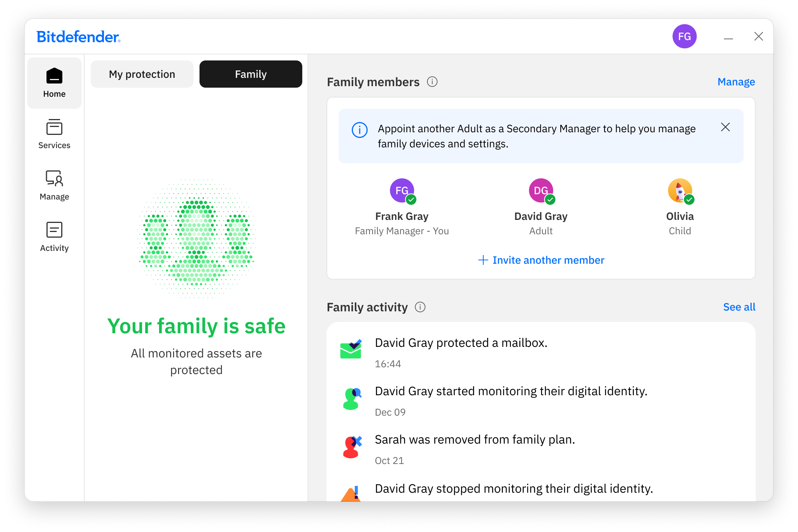This screenshot has height=532, width=798.
Task: Show info about Family members
Action: coord(432,82)
